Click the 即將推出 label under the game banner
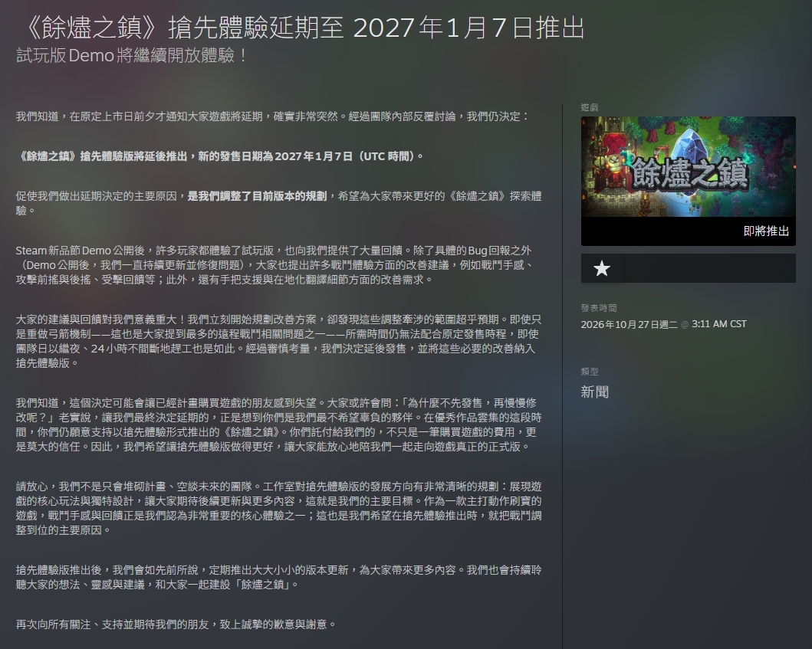The image size is (812, 649). point(766,231)
